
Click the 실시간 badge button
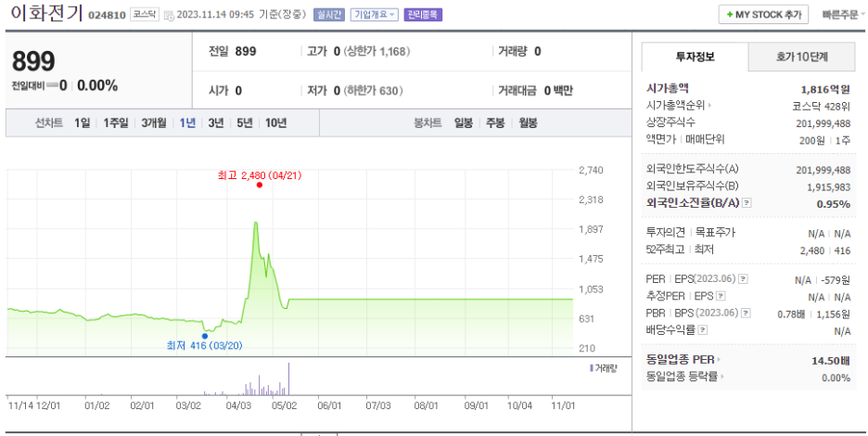[x=327, y=15]
